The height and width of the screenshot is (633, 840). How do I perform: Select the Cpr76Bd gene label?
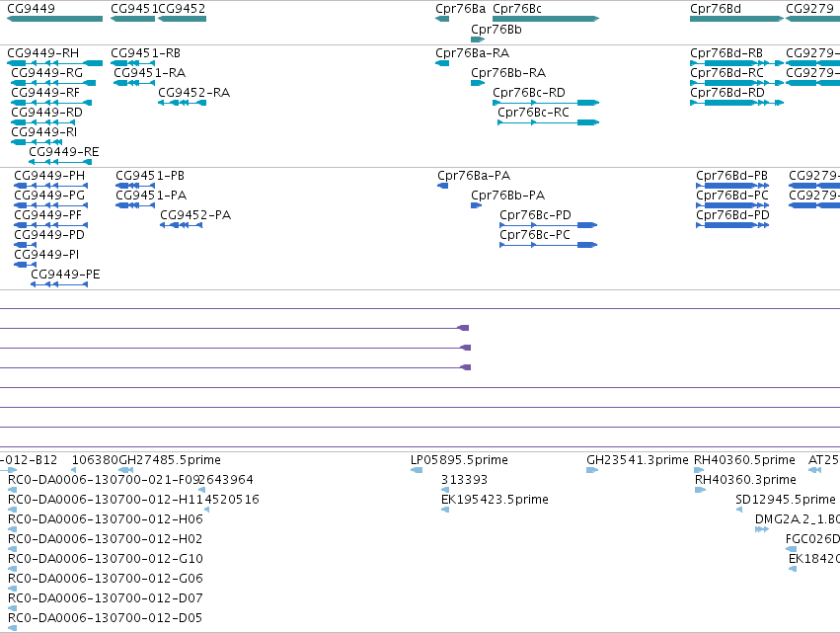point(716,9)
